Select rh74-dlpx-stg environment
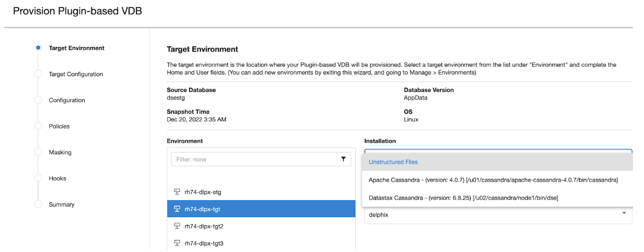Screen dimensions: 644x252 point(203,192)
